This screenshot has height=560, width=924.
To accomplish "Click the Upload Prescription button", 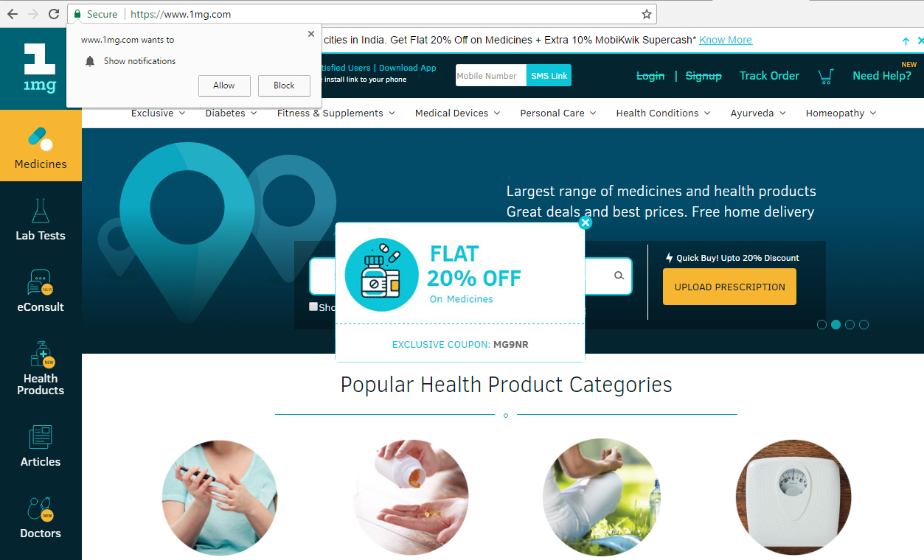I will coord(729,287).
